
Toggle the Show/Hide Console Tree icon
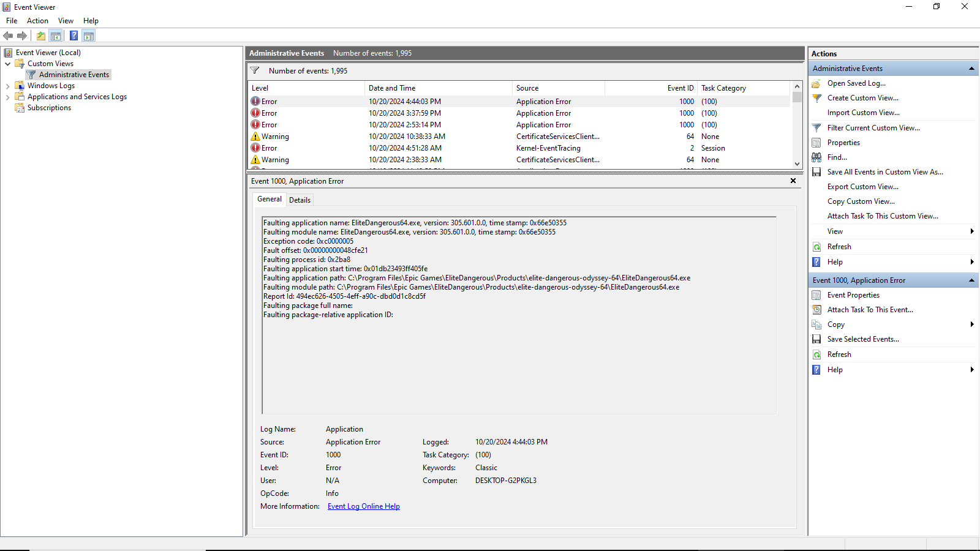tap(56, 36)
